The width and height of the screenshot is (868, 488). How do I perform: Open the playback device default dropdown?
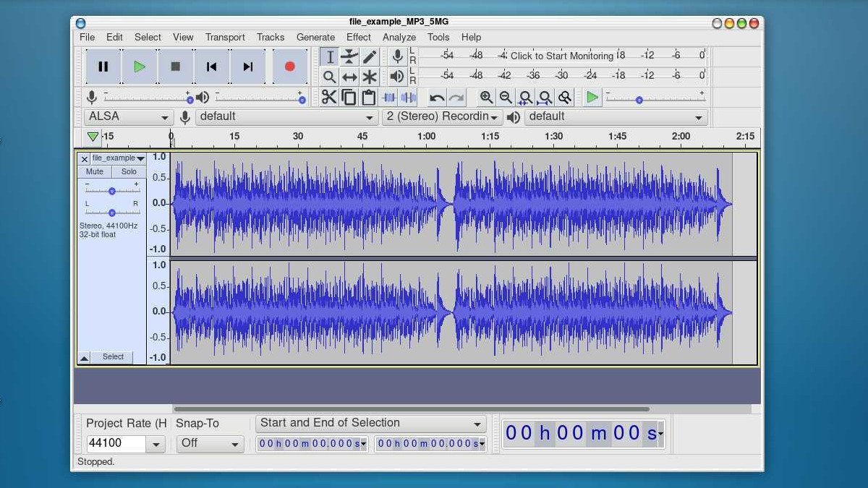click(616, 116)
